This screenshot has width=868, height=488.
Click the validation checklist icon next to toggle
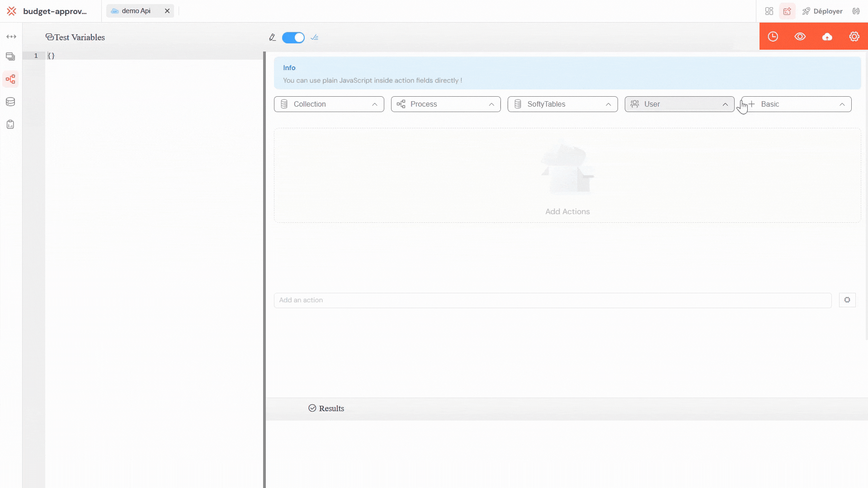point(315,38)
